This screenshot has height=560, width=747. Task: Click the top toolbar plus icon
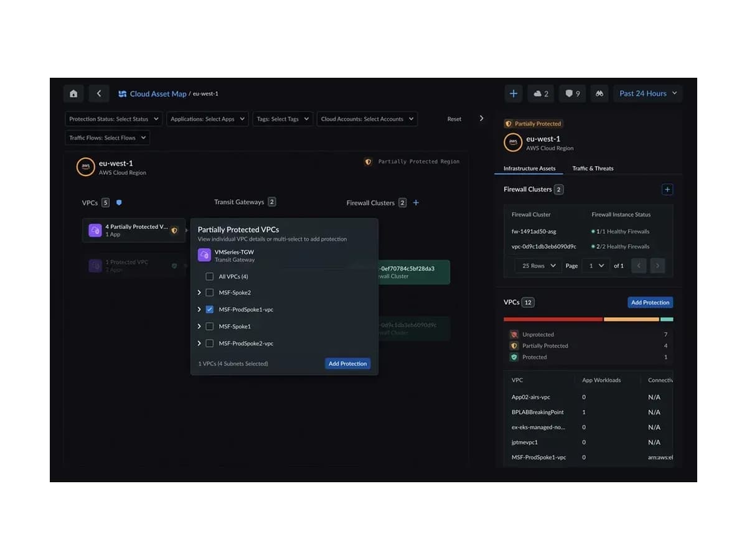click(x=514, y=93)
